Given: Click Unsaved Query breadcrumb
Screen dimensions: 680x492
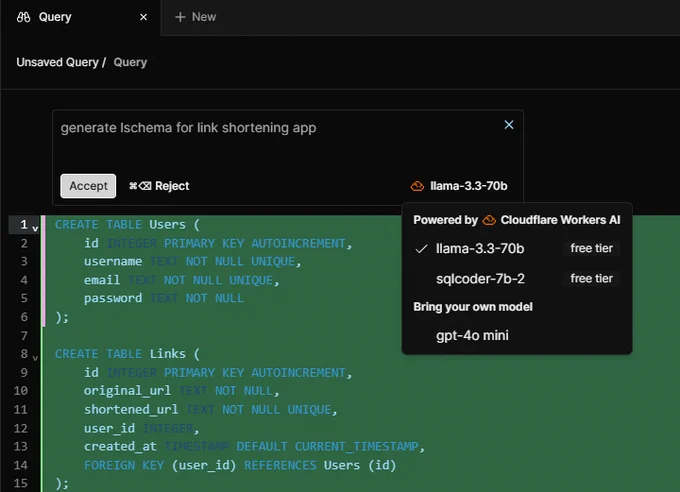Looking at the screenshot, I should coord(57,62).
